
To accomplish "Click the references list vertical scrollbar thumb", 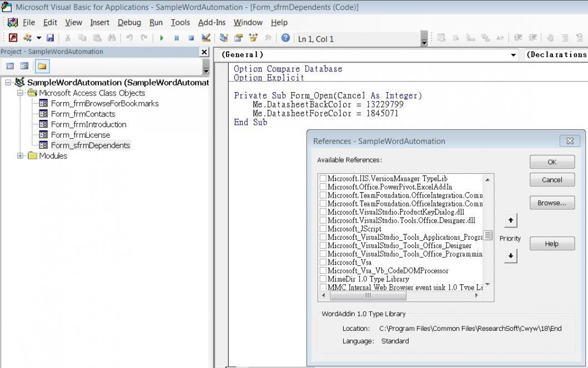I will pos(488,235).
